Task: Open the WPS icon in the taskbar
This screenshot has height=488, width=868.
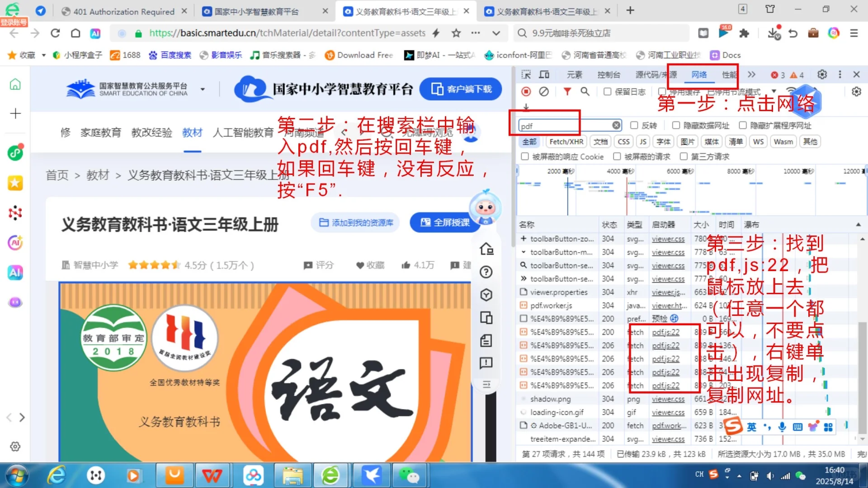Action: [x=212, y=475]
